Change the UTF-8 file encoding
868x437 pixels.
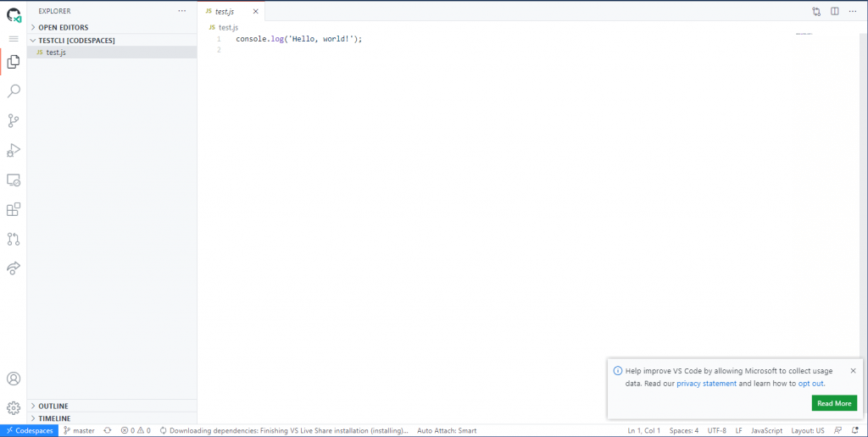click(x=717, y=430)
